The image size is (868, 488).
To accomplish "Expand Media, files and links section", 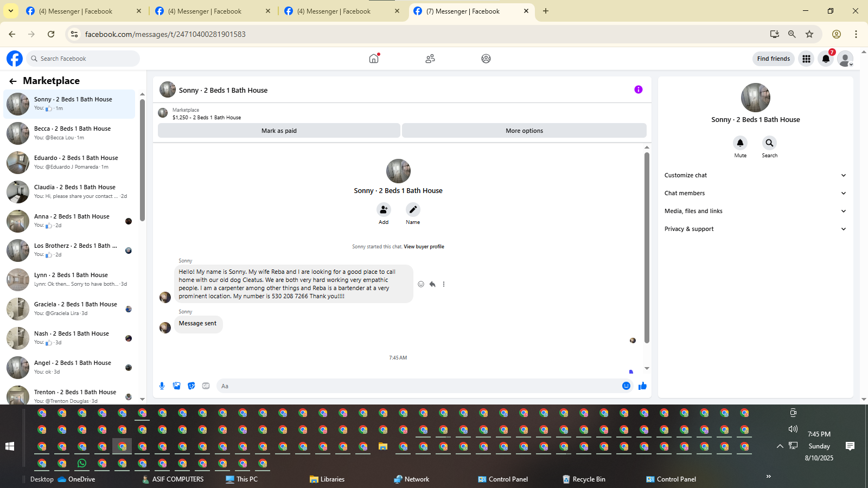I will coord(755,211).
